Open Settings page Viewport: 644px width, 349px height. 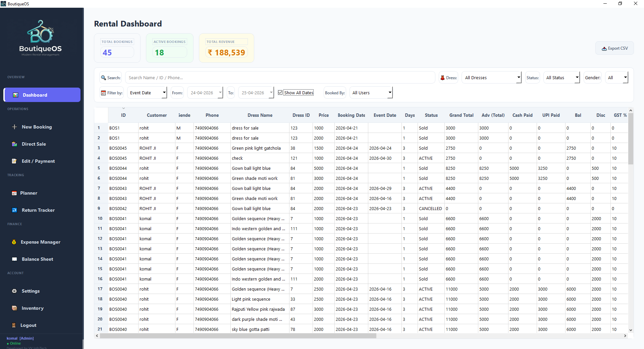click(x=42, y=291)
